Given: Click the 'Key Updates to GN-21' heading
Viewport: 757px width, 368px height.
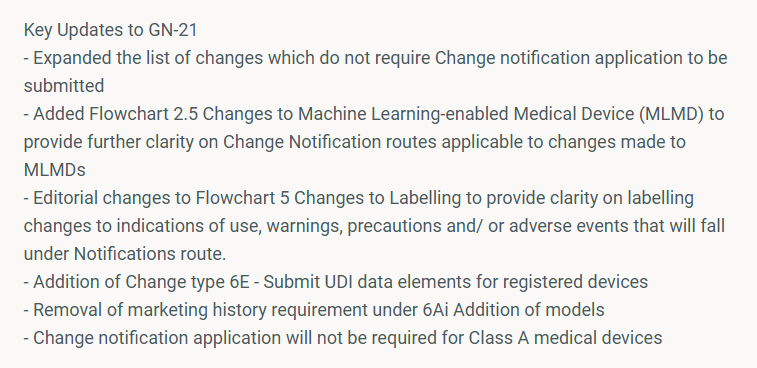Looking at the screenshot, I should [x=111, y=30].
